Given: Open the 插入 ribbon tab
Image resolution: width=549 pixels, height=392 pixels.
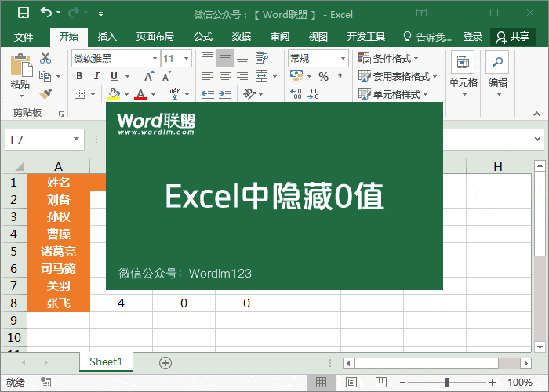Looking at the screenshot, I should [107, 37].
